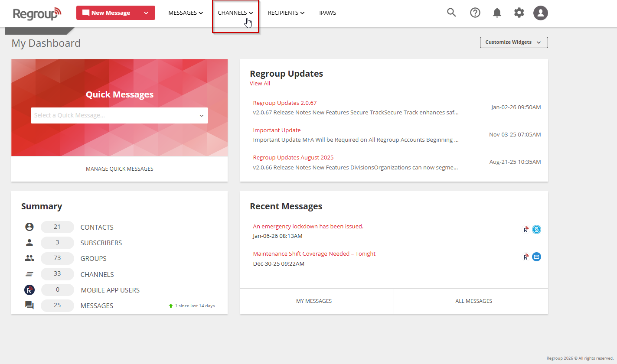
Task: Click the MOBILE APP USERS label
Action: pos(110,290)
